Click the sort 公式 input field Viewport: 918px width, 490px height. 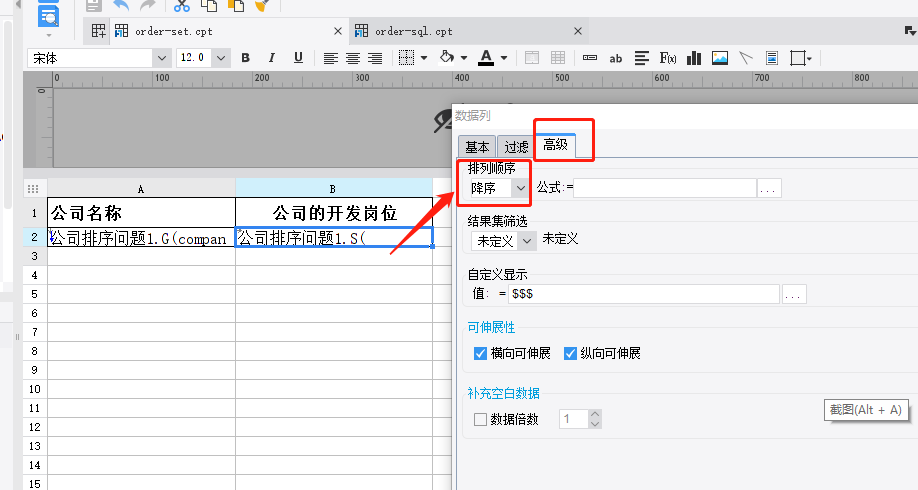coord(664,188)
